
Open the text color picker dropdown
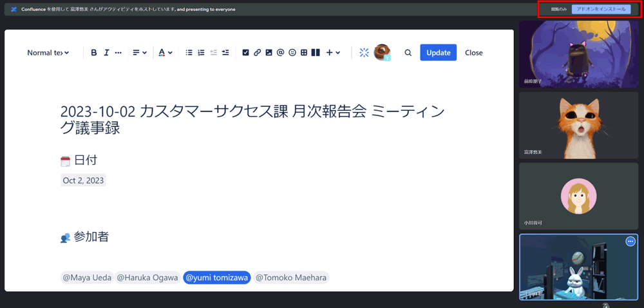166,53
